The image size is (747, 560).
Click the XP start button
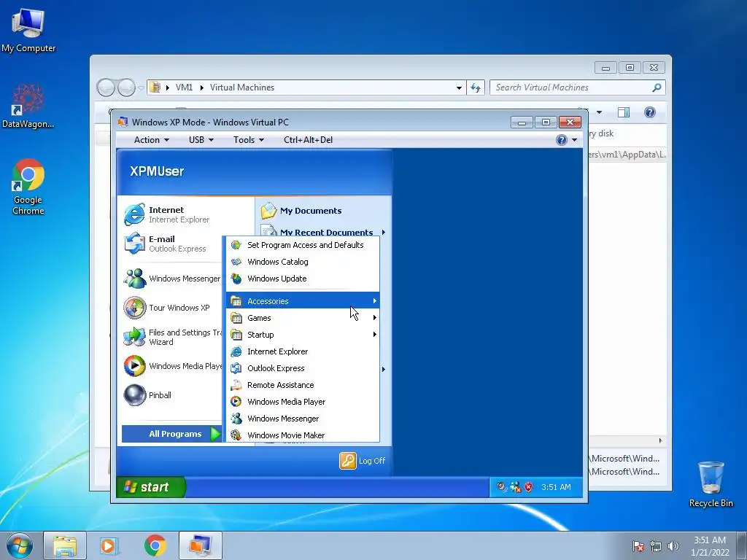pyautogui.click(x=150, y=487)
